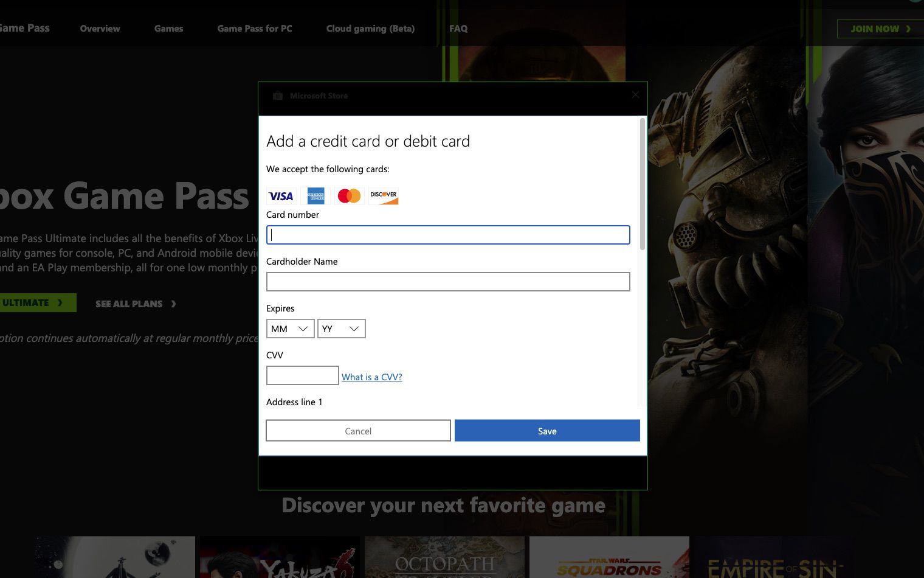The image size is (924, 578).
Task: Cancel adding the card
Action: (x=358, y=431)
